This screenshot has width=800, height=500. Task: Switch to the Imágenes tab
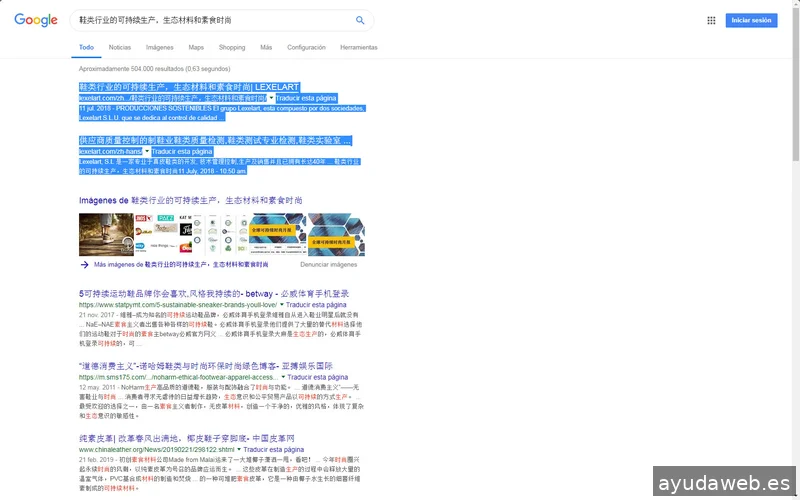(159, 47)
